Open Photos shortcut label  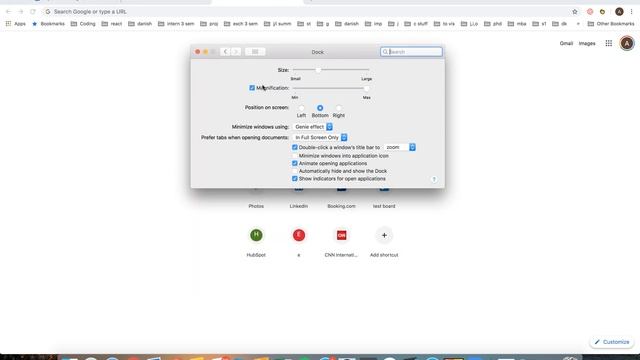256,206
